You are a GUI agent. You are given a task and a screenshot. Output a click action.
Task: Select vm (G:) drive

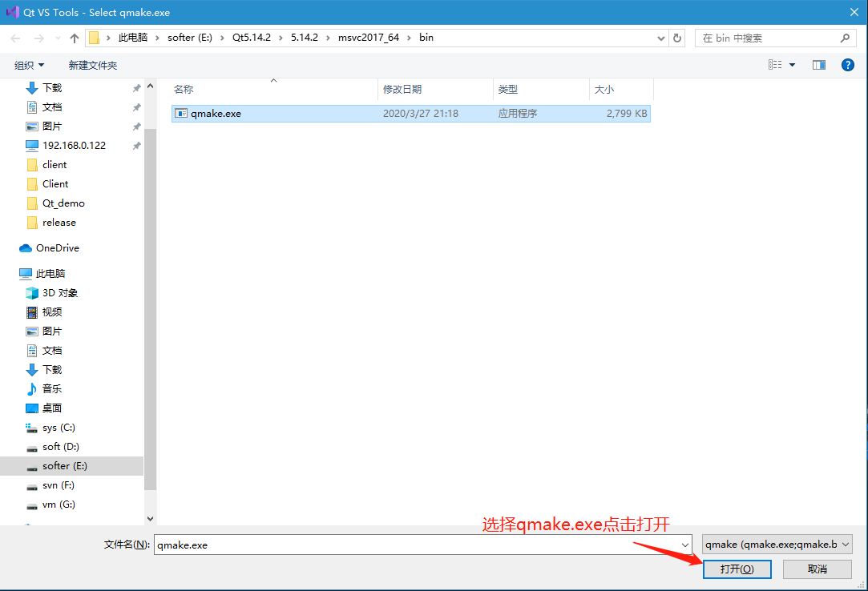[59, 505]
